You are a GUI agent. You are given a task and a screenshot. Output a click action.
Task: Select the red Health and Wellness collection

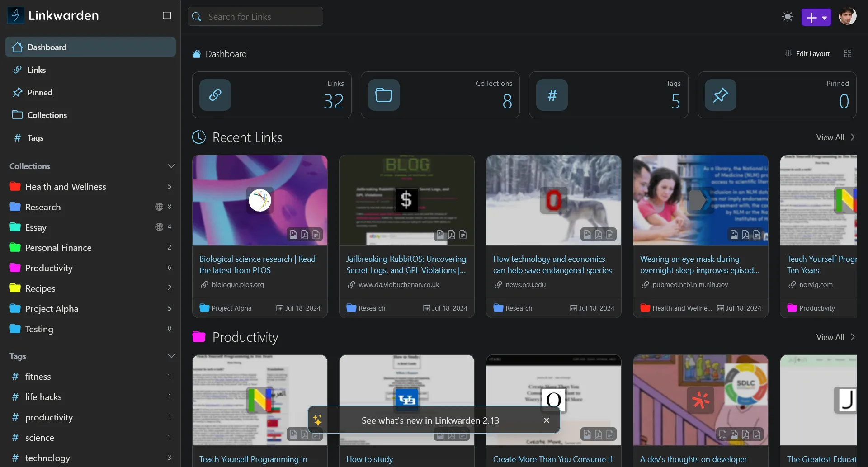(x=66, y=187)
